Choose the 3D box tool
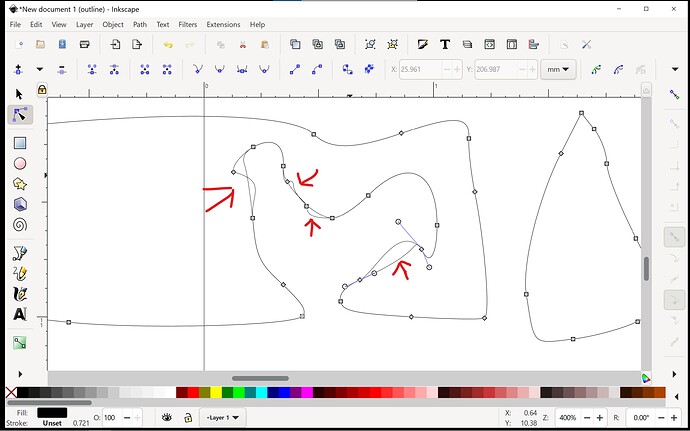Viewport: 690px width, 431px height. coord(20,204)
